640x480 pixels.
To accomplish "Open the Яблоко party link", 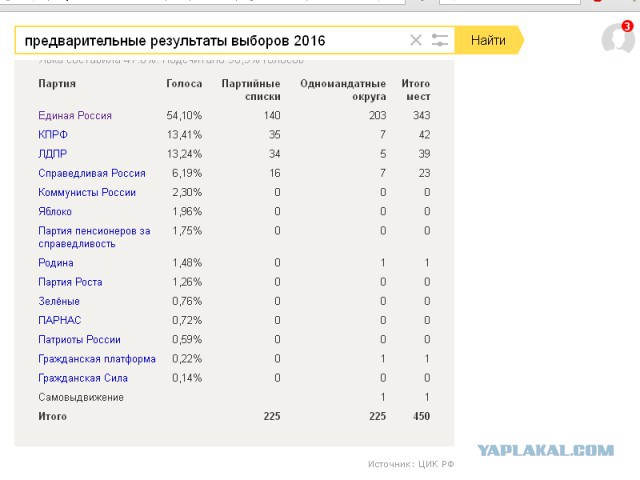I will 55,211.
